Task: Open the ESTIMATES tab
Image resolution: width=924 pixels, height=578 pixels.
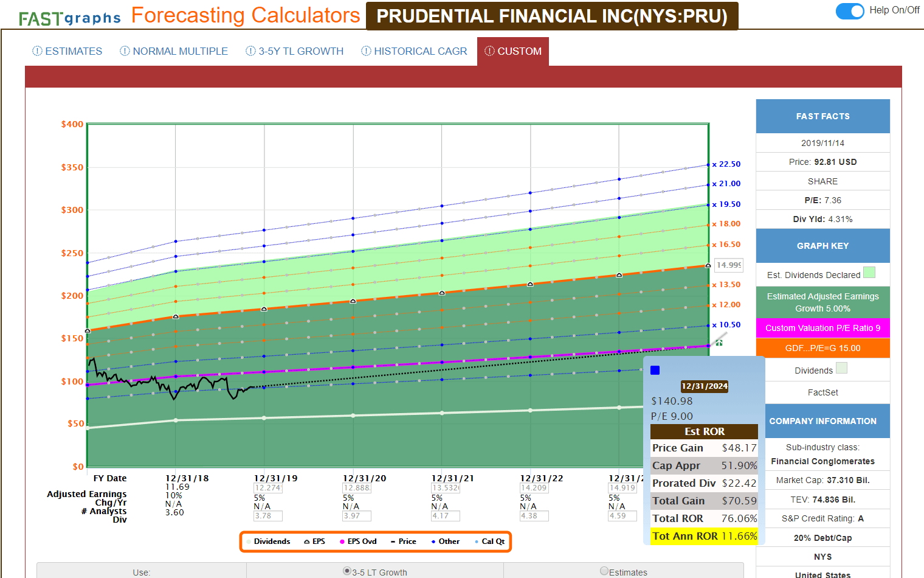Action: click(67, 51)
